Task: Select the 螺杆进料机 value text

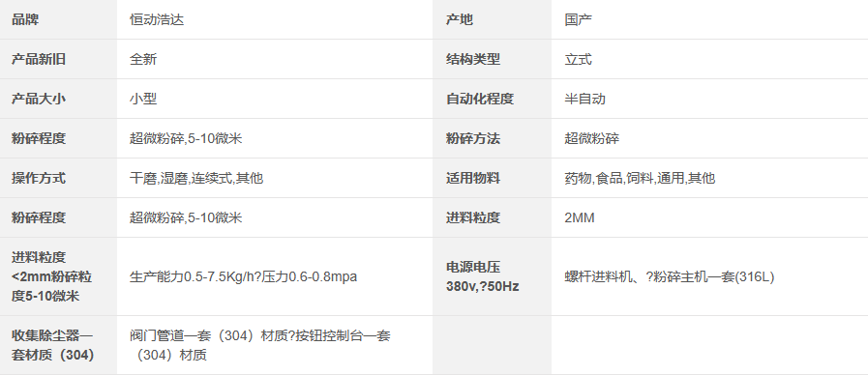Action: tap(670, 276)
